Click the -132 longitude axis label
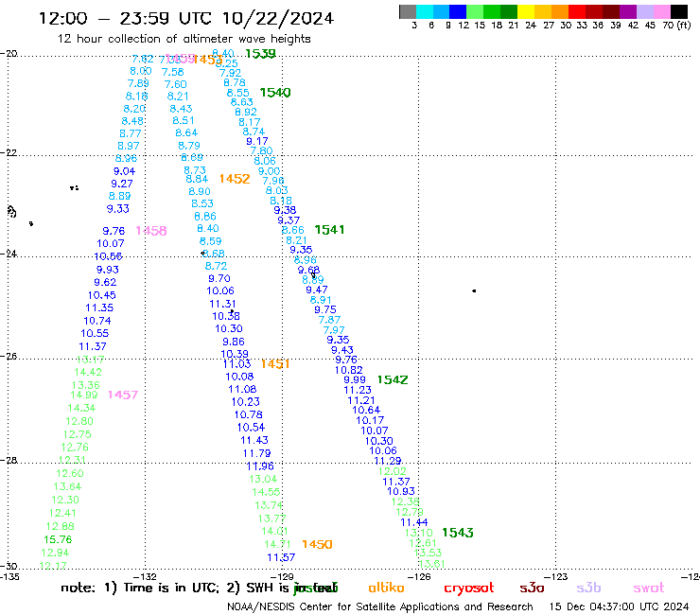This screenshot has width=700, height=615. [145, 576]
